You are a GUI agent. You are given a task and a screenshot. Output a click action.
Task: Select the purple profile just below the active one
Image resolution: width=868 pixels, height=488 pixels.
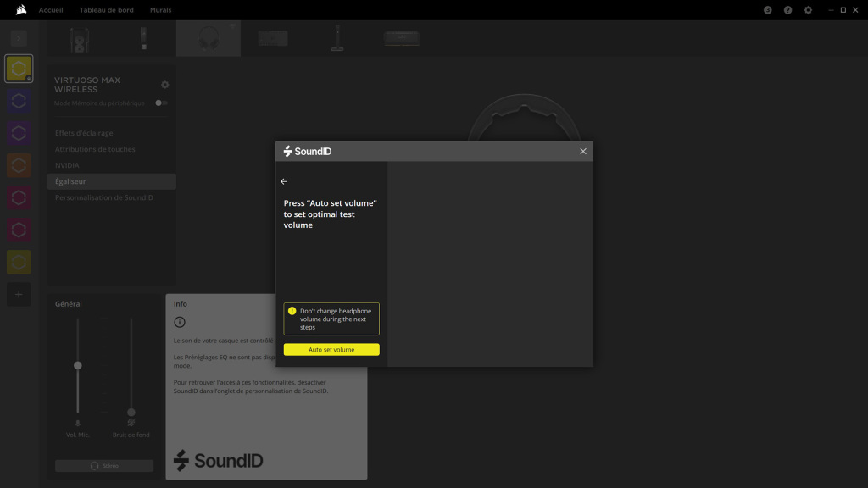(x=19, y=101)
